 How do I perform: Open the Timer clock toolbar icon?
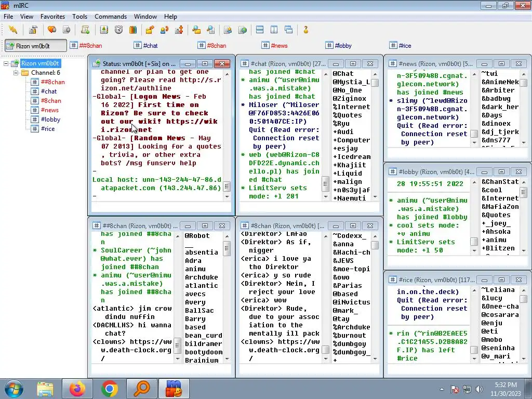(118, 30)
